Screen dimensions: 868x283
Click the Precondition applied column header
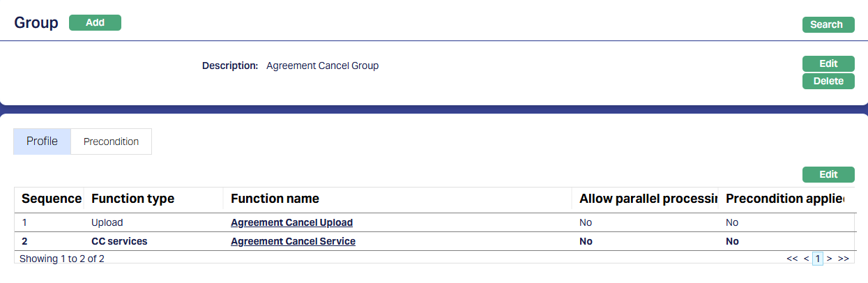point(785,199)
